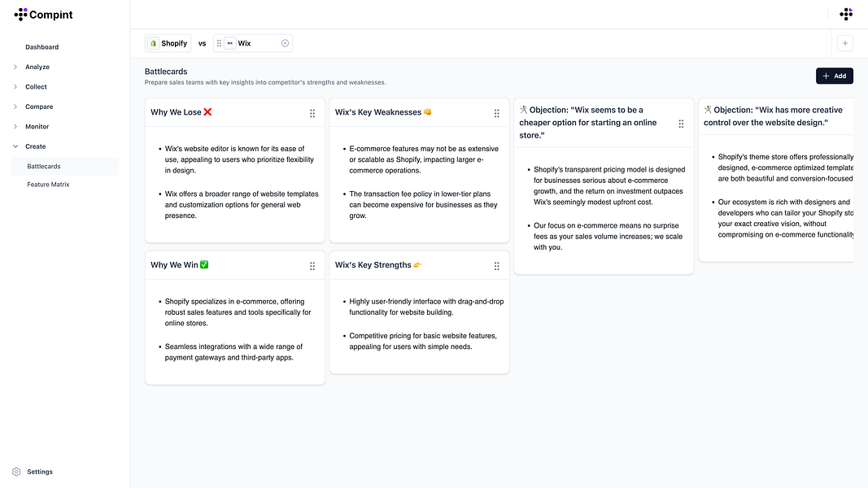The width and height of the screenshot is (868, 488).
Task: Open drag handle on Wix's Key Weaknesses card
Action: (496, 113)
